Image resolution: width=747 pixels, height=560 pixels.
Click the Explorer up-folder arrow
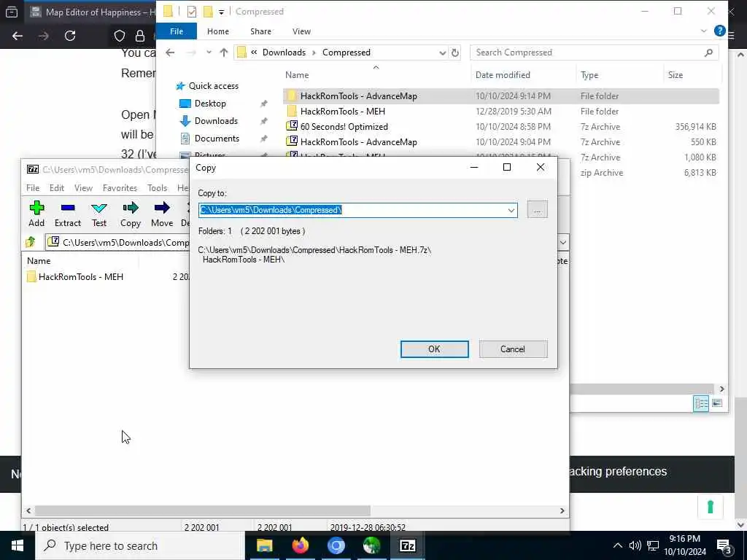[x=224, y=52]
